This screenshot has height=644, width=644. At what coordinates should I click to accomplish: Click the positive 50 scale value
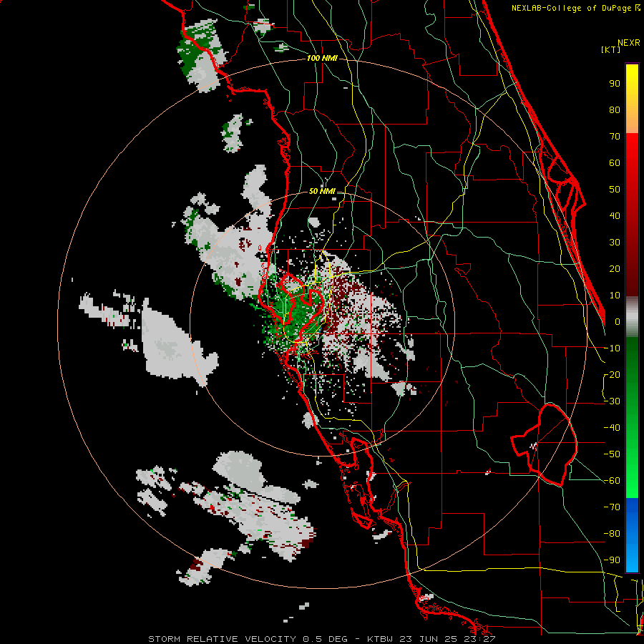[x=615, y=190]
